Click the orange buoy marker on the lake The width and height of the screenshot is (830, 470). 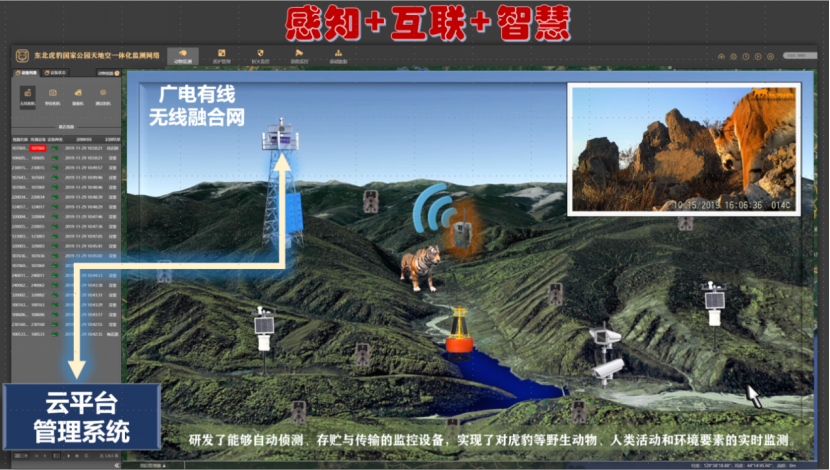(x=459, y=333)
